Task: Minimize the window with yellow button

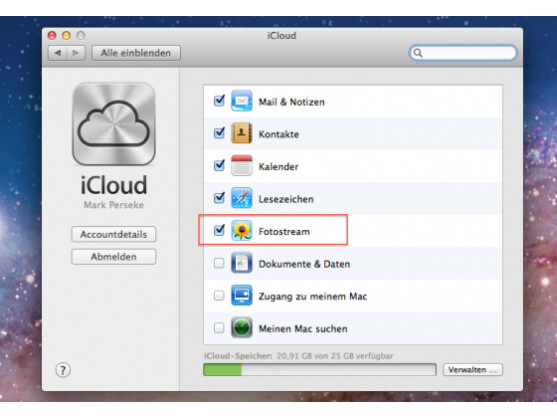Action: click(x=66, y=35)
